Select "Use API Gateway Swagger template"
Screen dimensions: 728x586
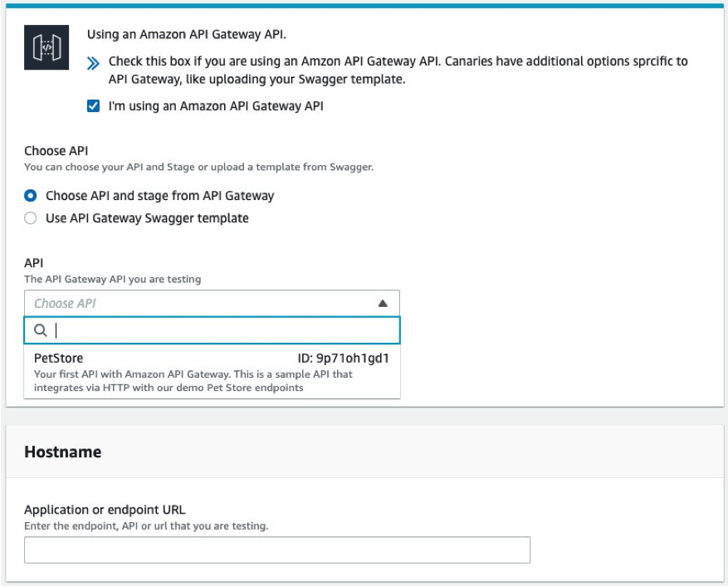(31, 217)
